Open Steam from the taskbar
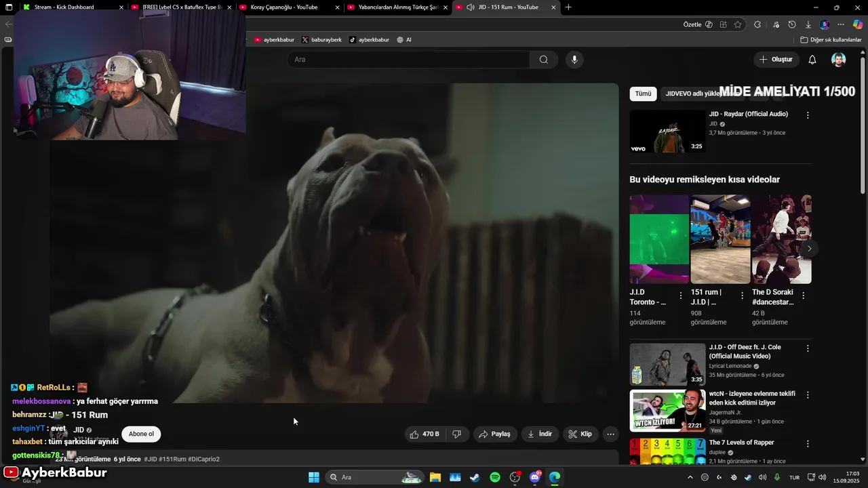This screenshot has width=868, height=488. coord(475,477)
